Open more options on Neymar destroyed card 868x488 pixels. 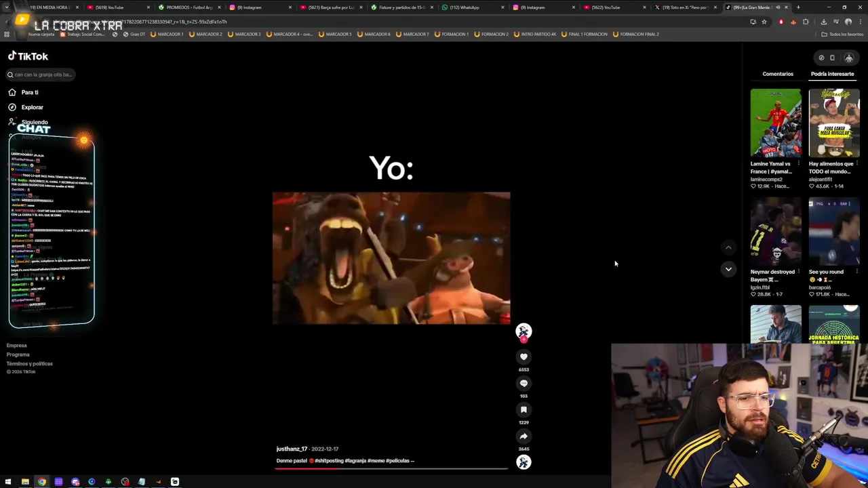[x=799, y=272]
